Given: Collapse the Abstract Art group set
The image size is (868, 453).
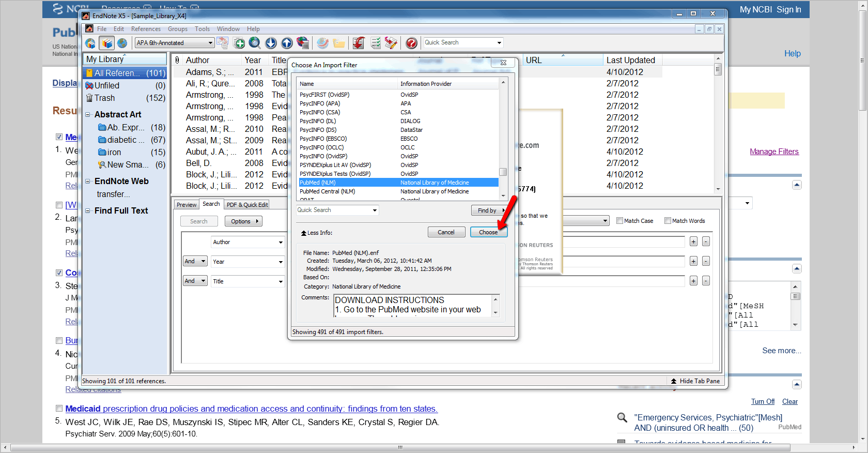Looking at the screenshot, I should coord(88,115).
